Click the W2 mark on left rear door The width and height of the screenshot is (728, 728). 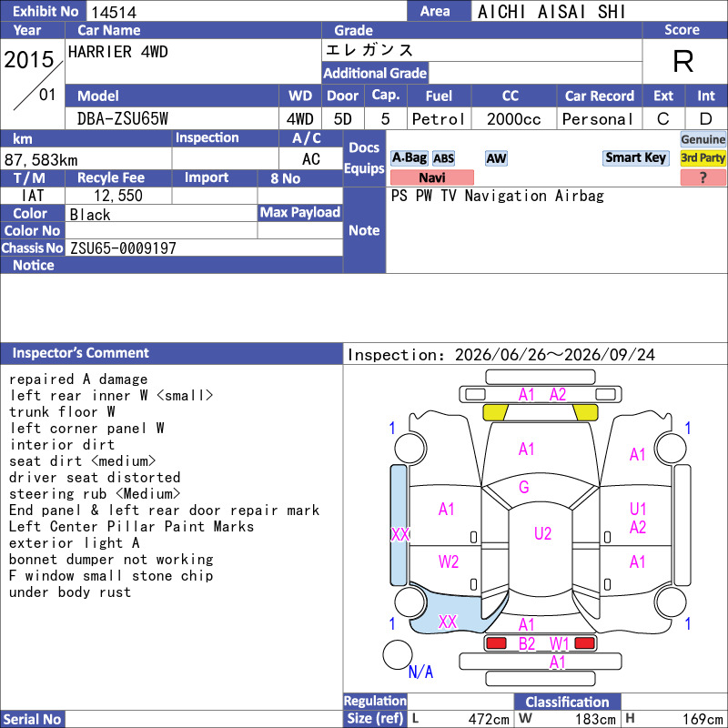(x=449, y=561)
